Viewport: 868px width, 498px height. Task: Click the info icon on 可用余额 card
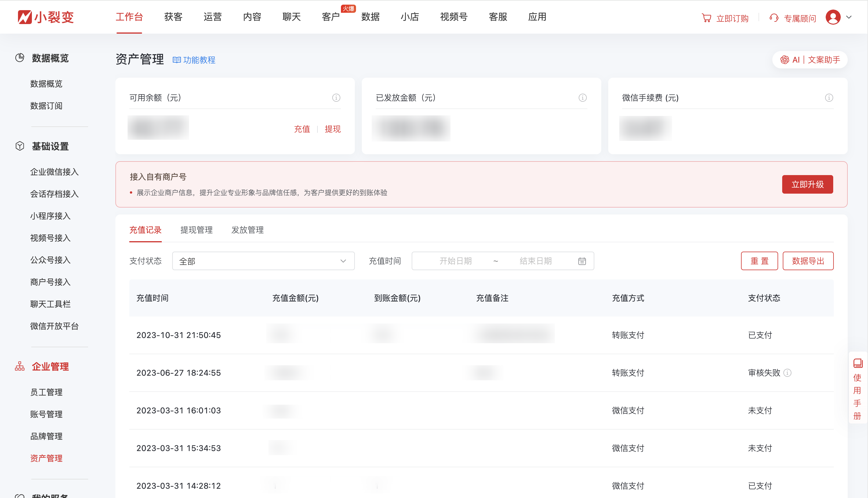(336, 98)
